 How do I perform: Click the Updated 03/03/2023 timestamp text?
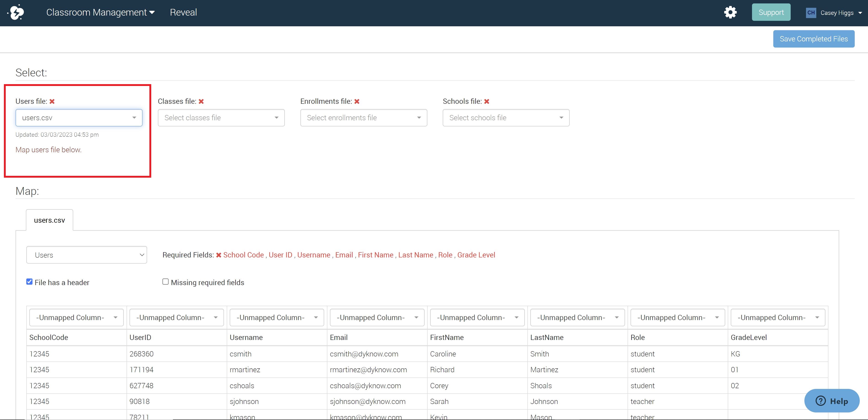pos(57,135)
